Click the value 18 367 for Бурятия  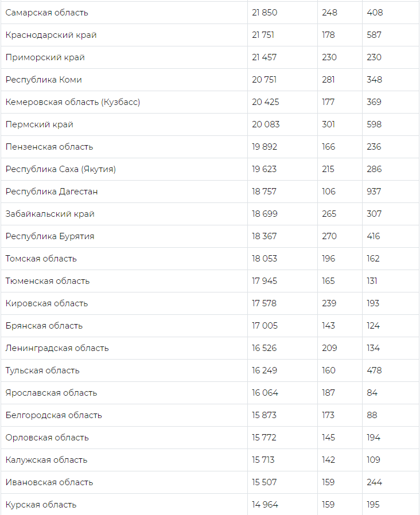(x=264, y=236)
